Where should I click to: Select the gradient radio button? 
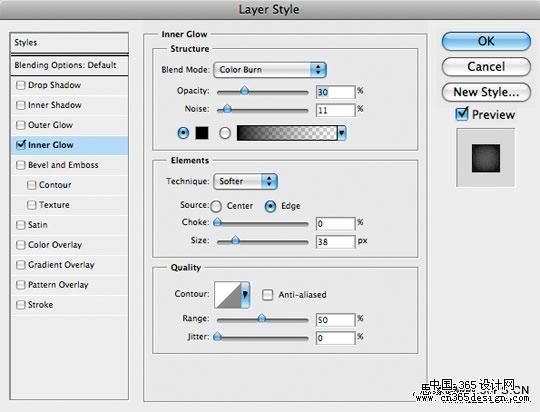point(225,133)
